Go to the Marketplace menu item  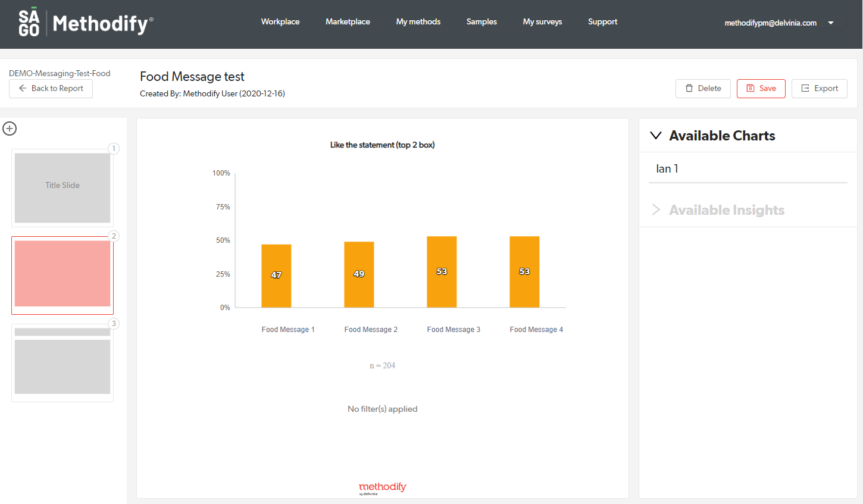(x=348, y=22)
